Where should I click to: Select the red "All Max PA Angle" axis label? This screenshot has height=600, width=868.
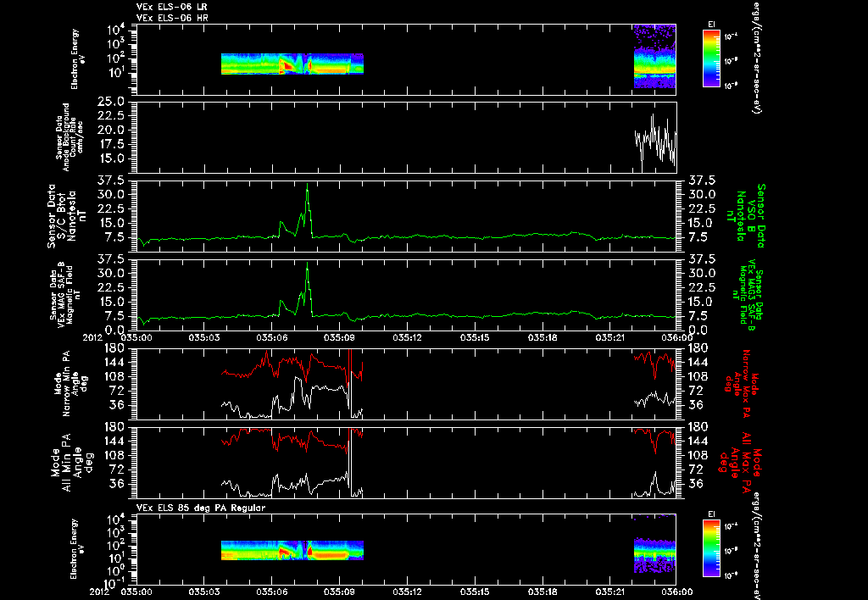tap(741, 461)
